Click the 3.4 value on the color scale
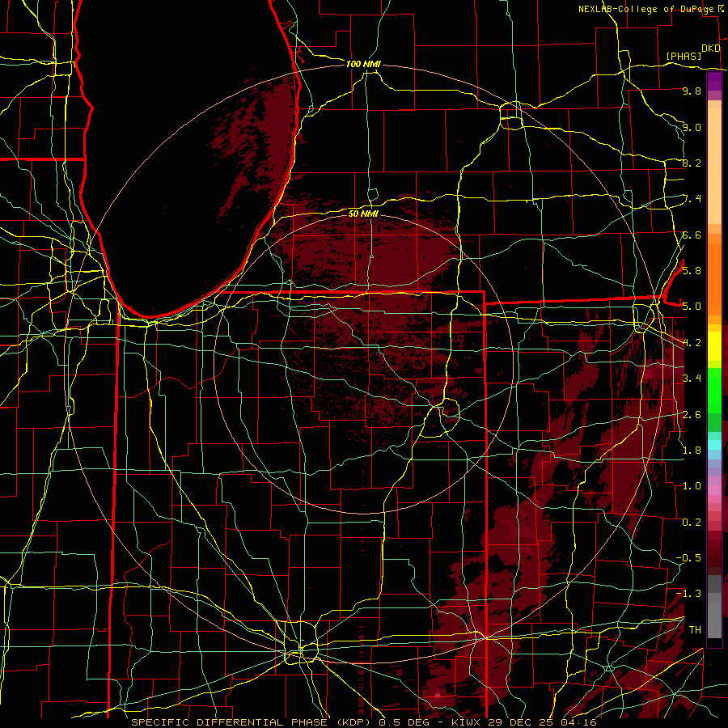728x728 pixels. pyautogui.click(x=692, y=378)
